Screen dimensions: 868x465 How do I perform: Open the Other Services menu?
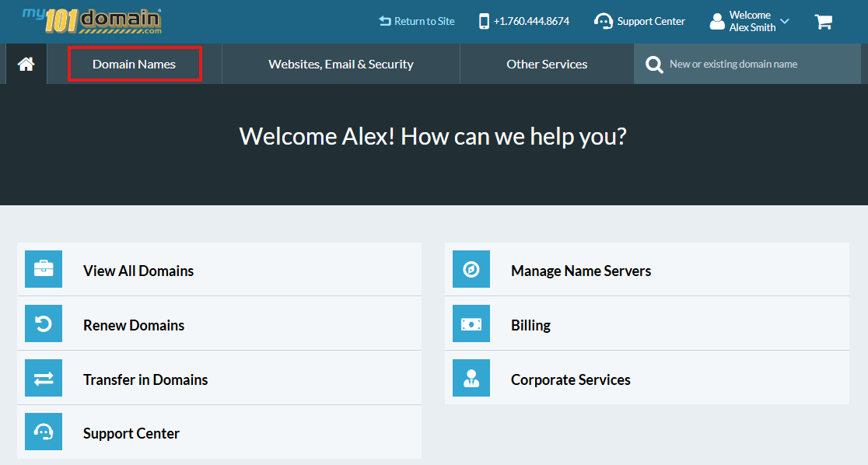[546, 64]
